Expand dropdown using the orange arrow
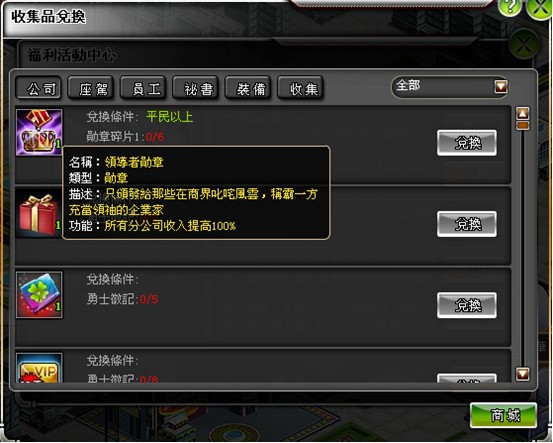The width and height of the screenshot is (553, 443). tap(501, 86)
